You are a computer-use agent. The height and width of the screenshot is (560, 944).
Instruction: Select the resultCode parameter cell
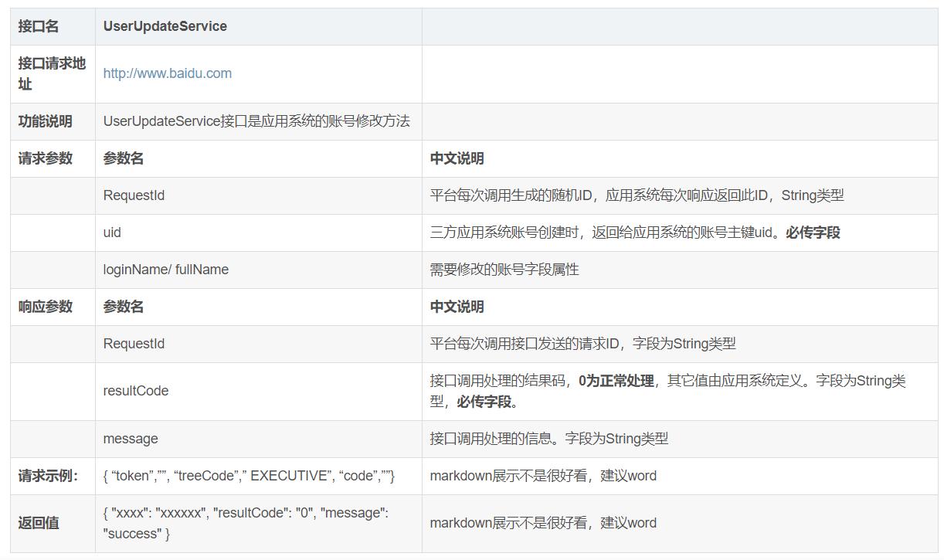click(135, 391)
